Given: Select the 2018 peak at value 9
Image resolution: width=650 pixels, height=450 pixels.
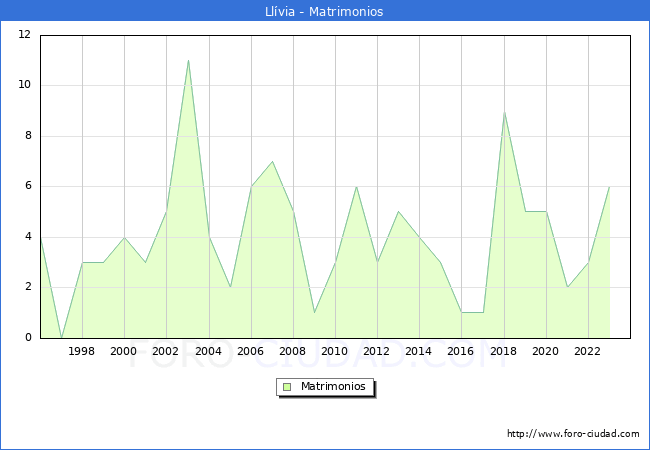Looking at the screenshot, I should pos(504,111).
